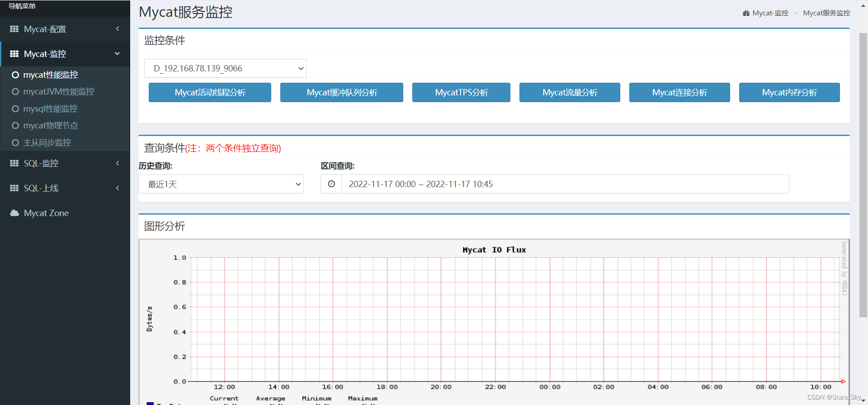
Task: Click the circle icon next to 主从同步监控
Action: [x=15, y=143]
